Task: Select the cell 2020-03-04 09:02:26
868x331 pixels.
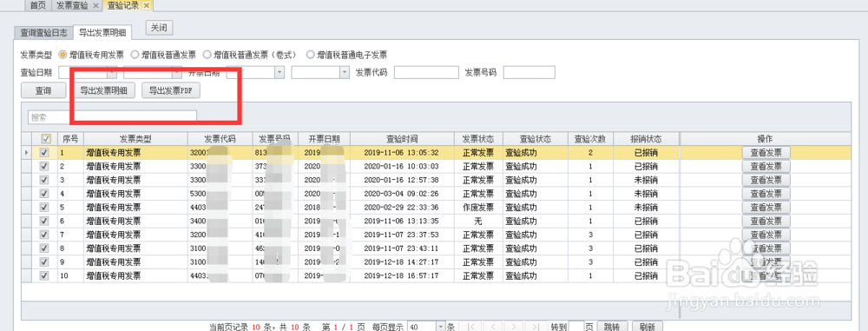Action: click(x=402, y=194)
